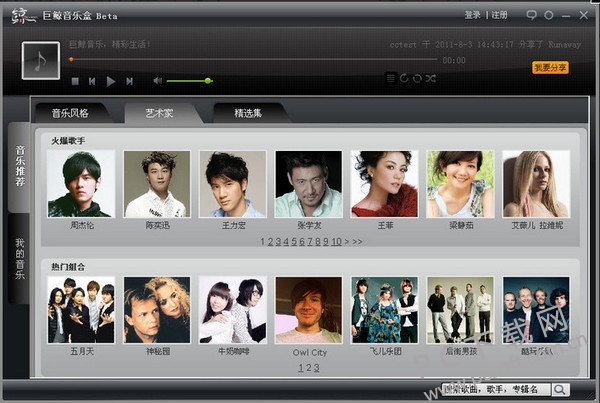The height and width of the screenshot is (403, 600).
Task: Click the stop playback button
Action: click(x=75, y=81)
